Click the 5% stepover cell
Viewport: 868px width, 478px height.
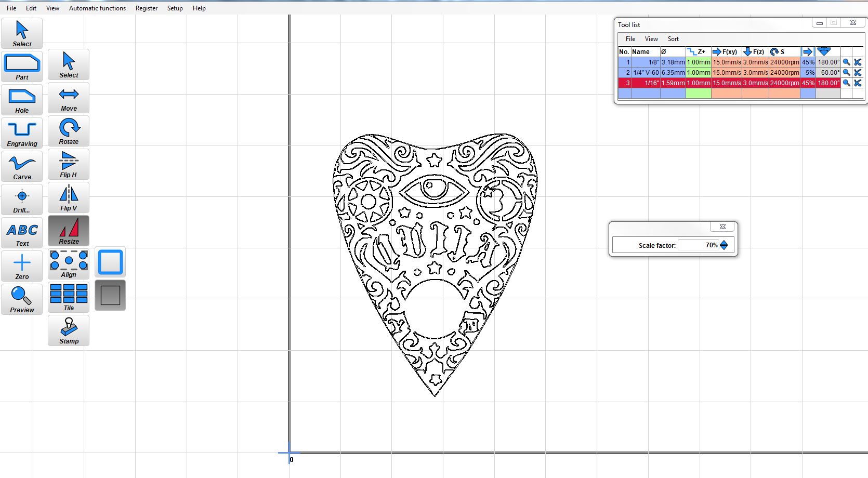click(808, 73)
